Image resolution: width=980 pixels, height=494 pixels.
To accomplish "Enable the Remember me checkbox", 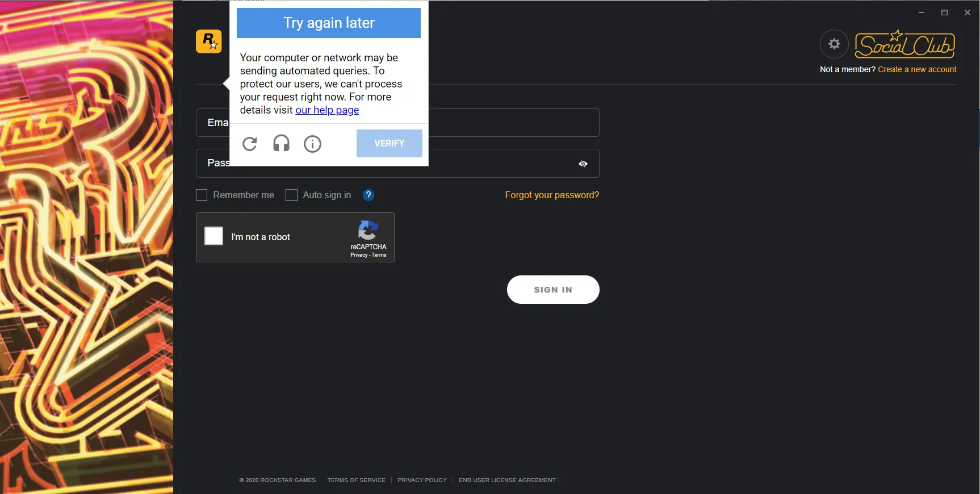I will (x=202, y=195).
